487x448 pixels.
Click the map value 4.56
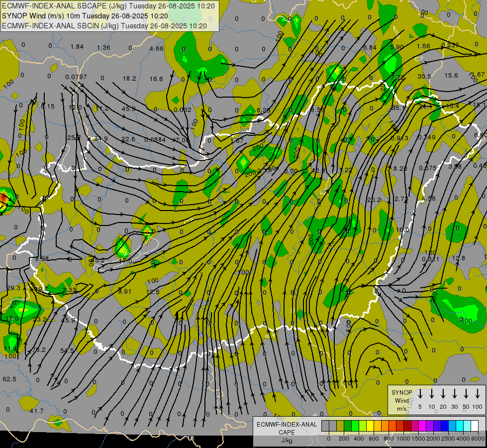(x=429, y=198)
